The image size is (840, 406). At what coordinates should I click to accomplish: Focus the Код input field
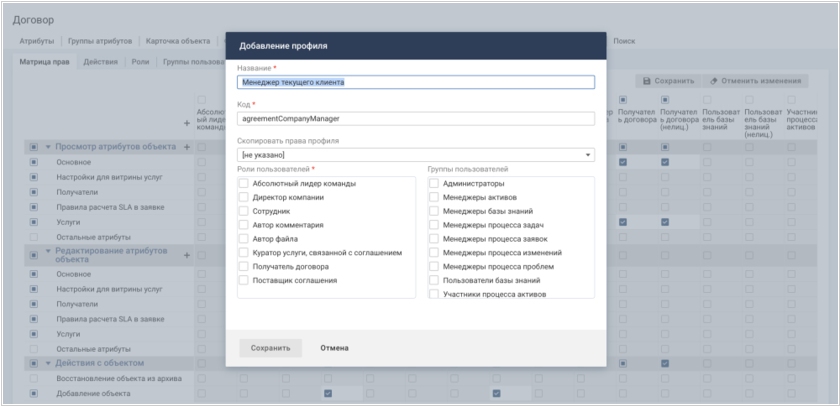click(x=416, y=118)
